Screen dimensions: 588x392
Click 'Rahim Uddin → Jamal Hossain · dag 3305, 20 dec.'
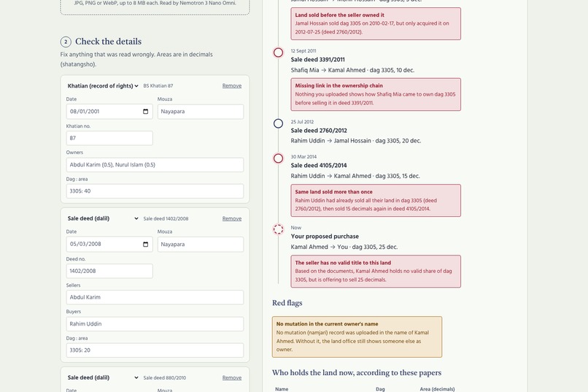coord(356,141)
